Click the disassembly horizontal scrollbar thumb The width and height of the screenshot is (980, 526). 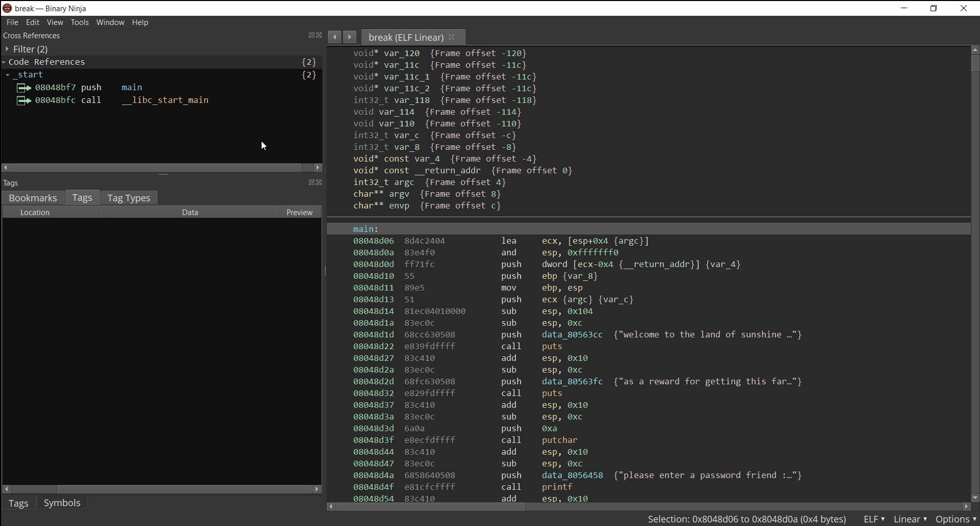[430, 507]
